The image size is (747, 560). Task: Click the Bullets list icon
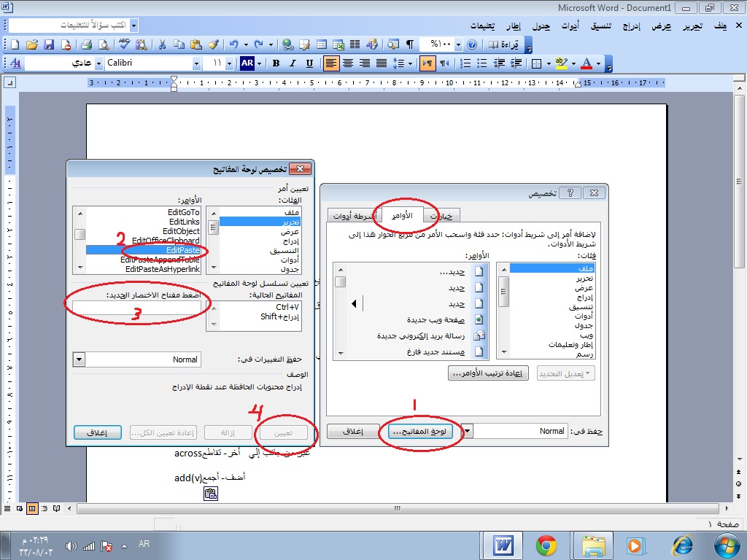pyautogui.click(x=482, y=63)
